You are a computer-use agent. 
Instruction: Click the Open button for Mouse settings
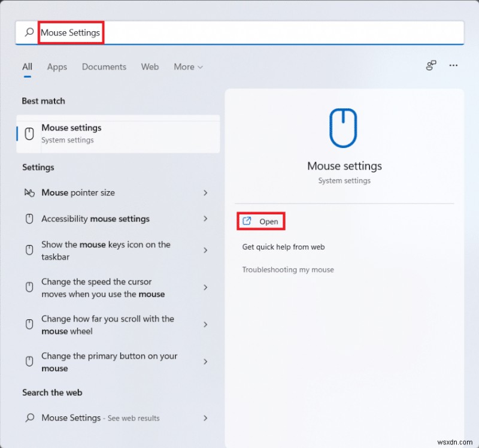(260, 221)
